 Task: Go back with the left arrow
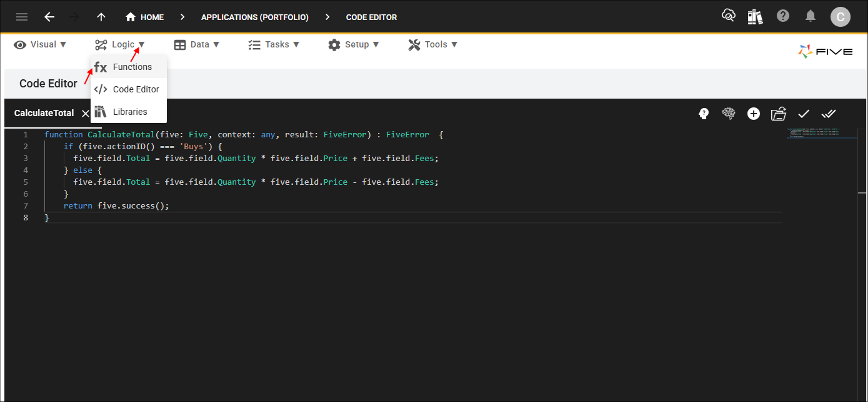49,17
